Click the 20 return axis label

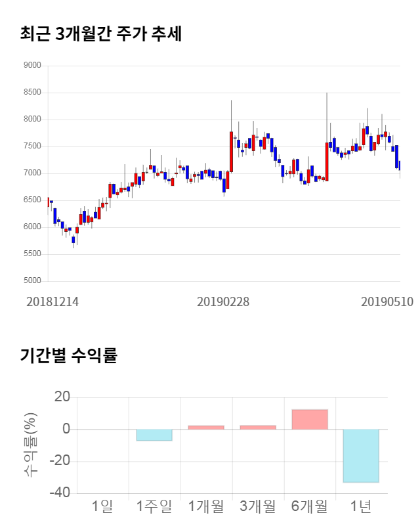point(62,397)
